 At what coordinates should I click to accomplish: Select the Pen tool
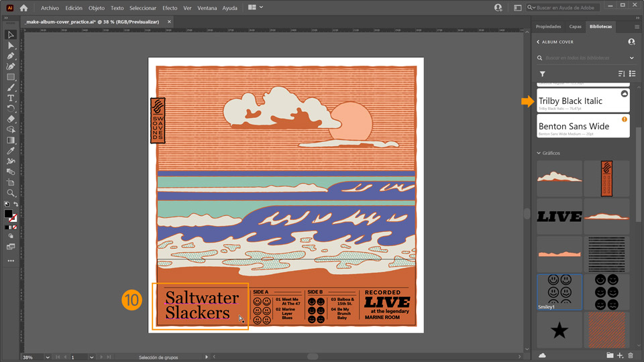coord(11,56)
